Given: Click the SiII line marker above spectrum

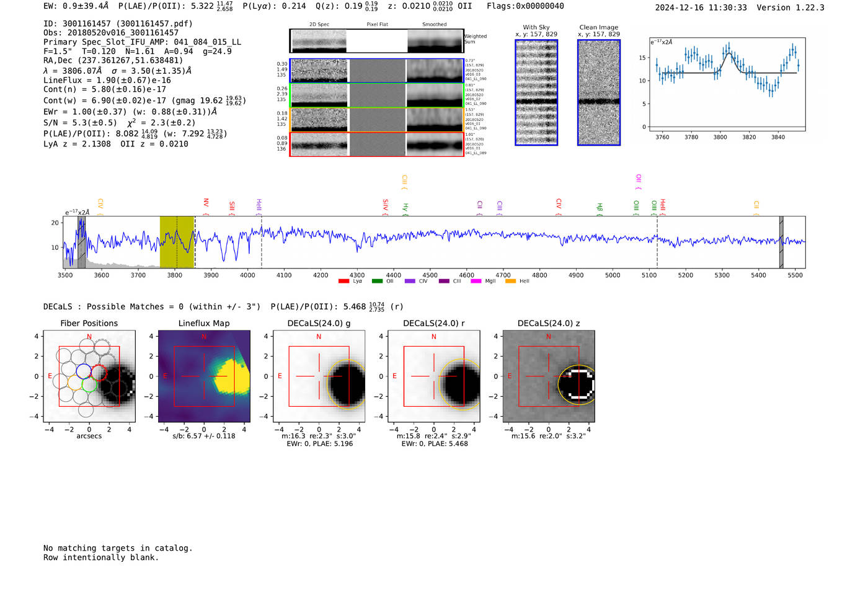Looking at the screenshot, I should click(232, 207).
